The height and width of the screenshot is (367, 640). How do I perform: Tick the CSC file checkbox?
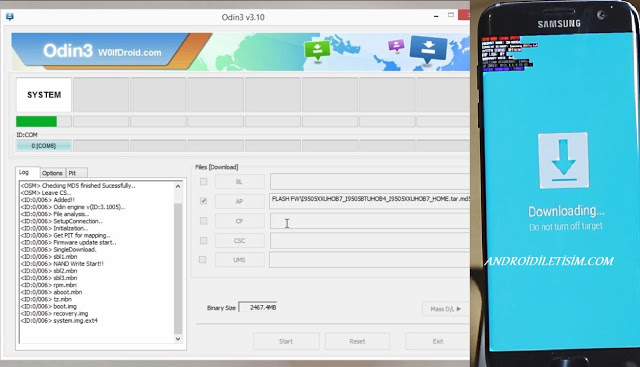pos(203,240)
